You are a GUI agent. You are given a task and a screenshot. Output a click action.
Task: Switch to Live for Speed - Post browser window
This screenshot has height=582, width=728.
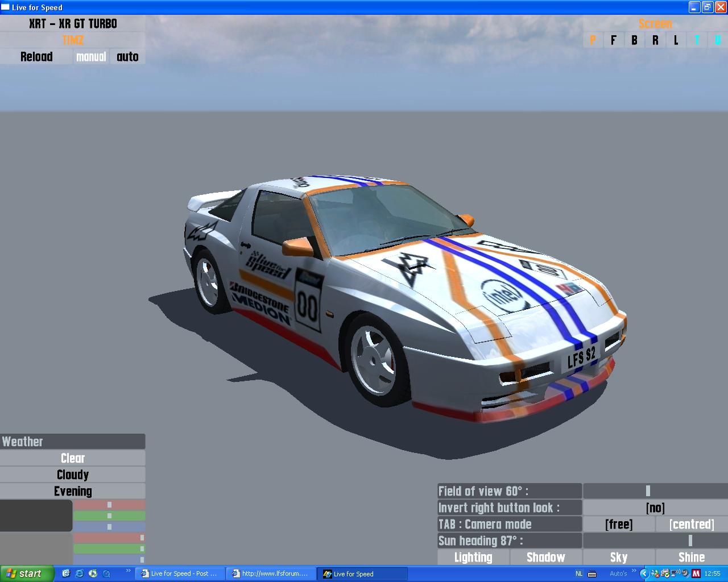click(x=180, y=574)
